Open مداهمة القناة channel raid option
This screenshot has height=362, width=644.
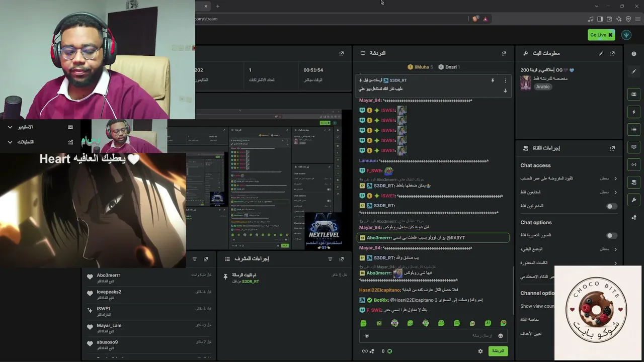pos(530,320)
